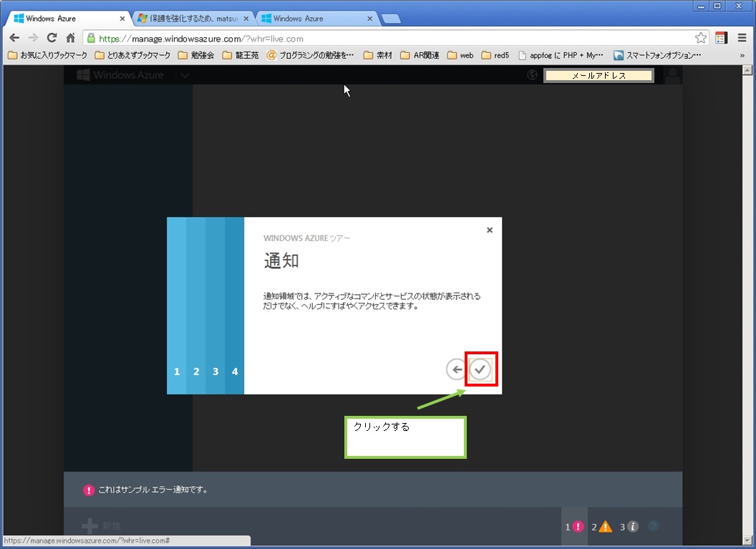This screenshot has height=549, width=756.
Task: Open the お気に入りブックマーク bookmark folder
Action: [48, 55]
